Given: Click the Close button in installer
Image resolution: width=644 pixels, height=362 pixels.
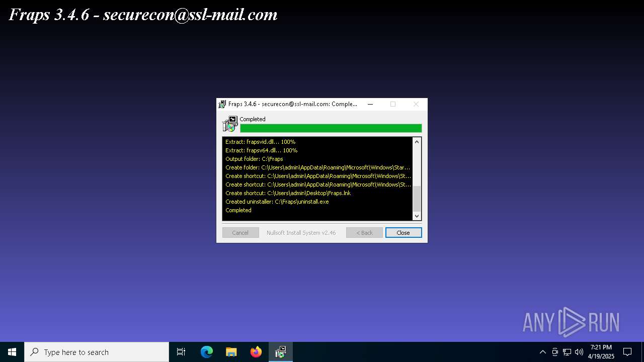Looking at the screenshot, I should (x=404, y=233).
